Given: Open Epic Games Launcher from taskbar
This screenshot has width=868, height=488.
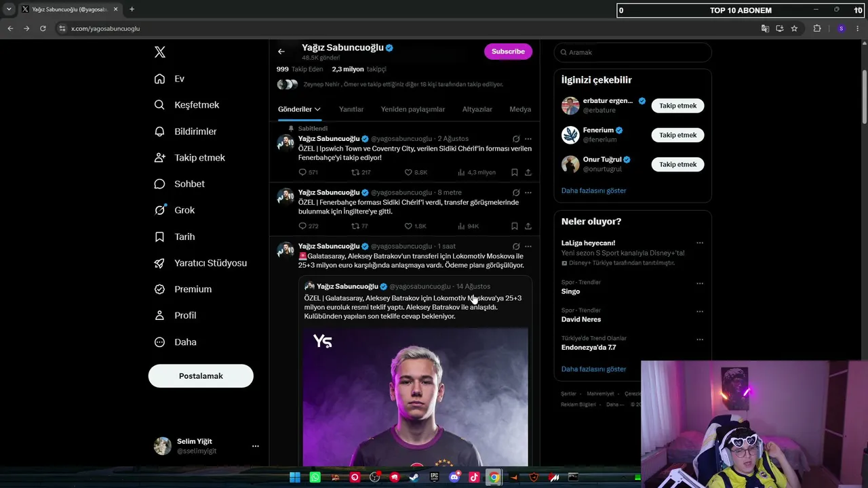Looking at the screenshot, I should [434, 477].
